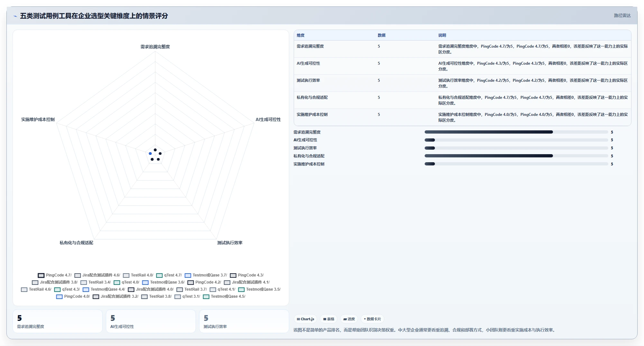Click the PingCode 4.2/ legend color box
Image resolution: width=644 pixels, height=346 pixels.
[x=191, y=283]
